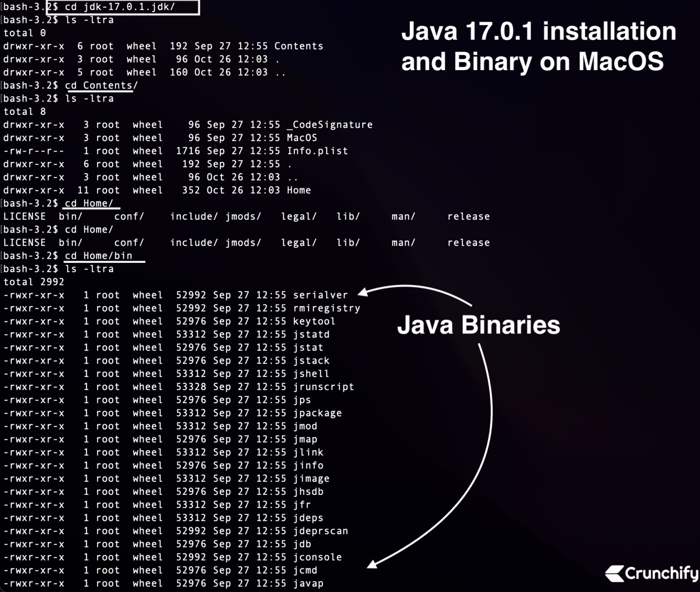
Task: Click the jimage binary name
Action: point(311,479)
